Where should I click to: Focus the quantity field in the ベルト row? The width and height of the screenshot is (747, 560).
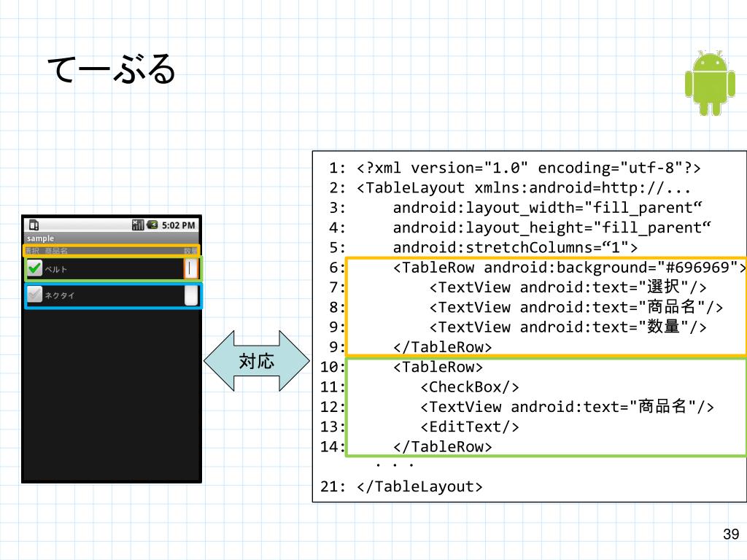coord(190,268)
